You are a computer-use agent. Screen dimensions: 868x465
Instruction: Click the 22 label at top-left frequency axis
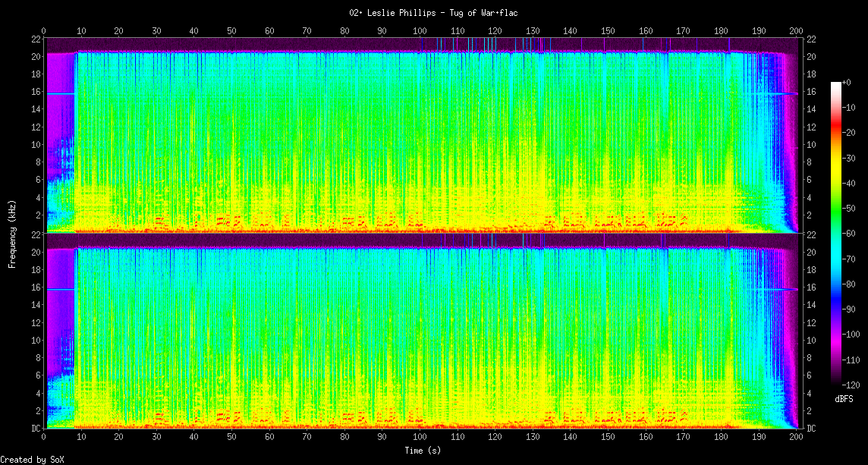coord(36,39)
